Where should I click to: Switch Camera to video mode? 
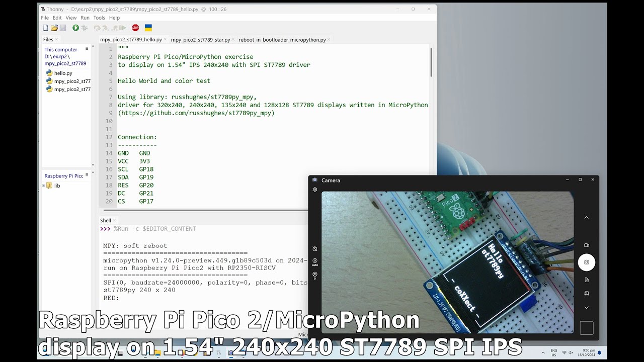586,245
